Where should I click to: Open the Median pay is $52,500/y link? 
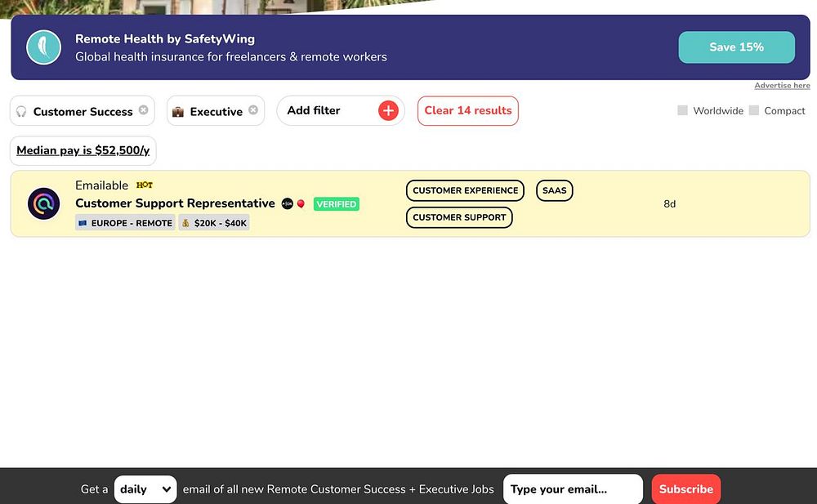point(83,150)
